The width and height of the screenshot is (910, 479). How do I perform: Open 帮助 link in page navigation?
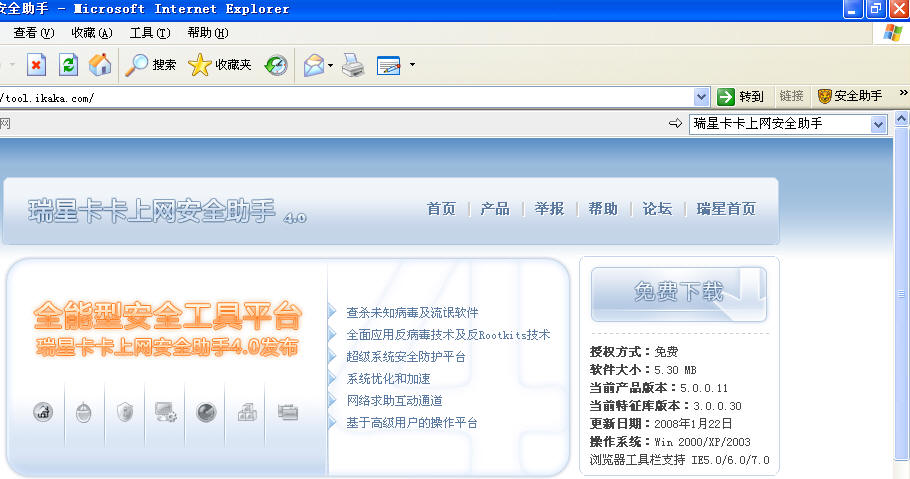[x=602, y=208]
